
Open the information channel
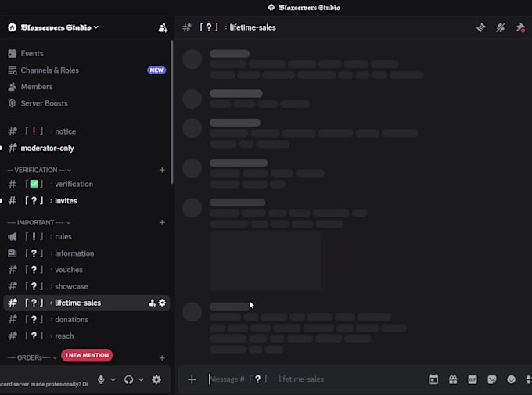pos(87,253)
